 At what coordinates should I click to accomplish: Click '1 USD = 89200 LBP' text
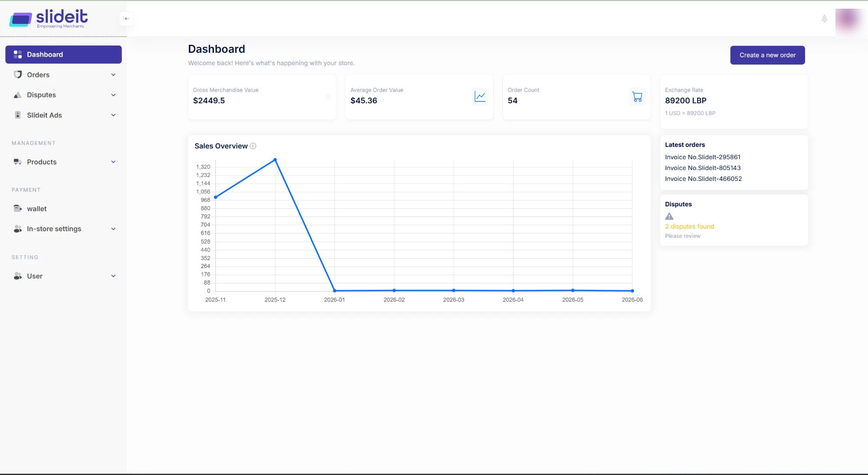click(690, 113)
